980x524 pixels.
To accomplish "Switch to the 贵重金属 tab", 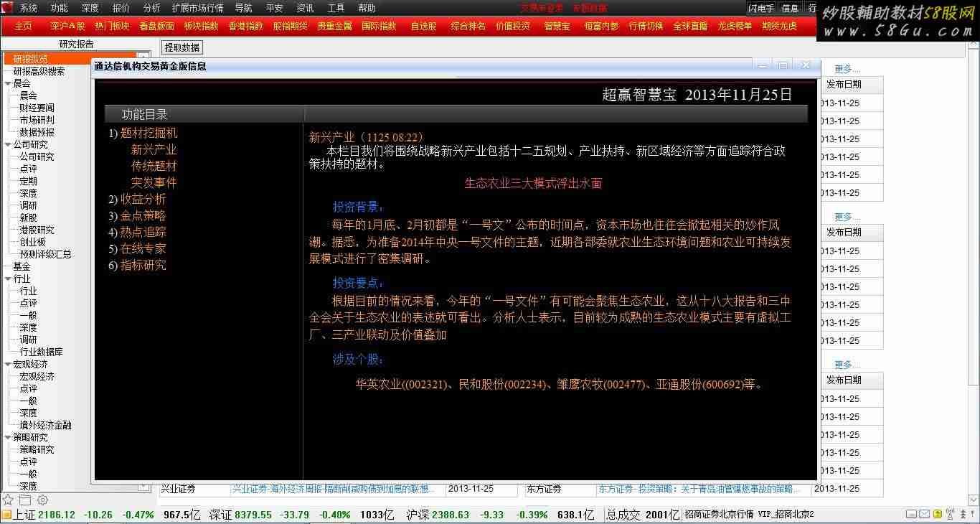I will tap(334, 26).
